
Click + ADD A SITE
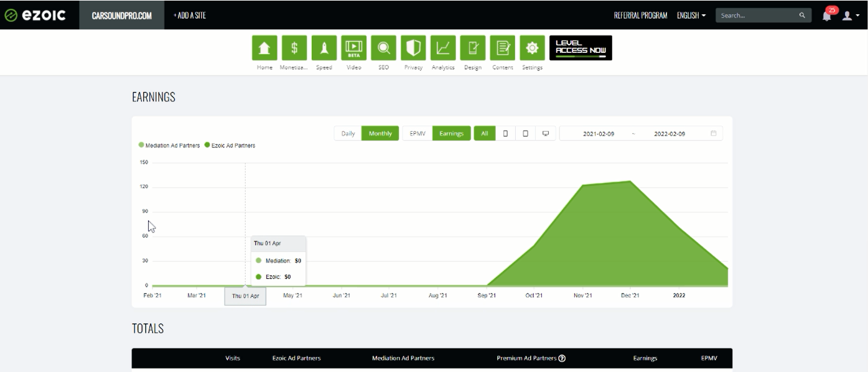coord(190,16)
